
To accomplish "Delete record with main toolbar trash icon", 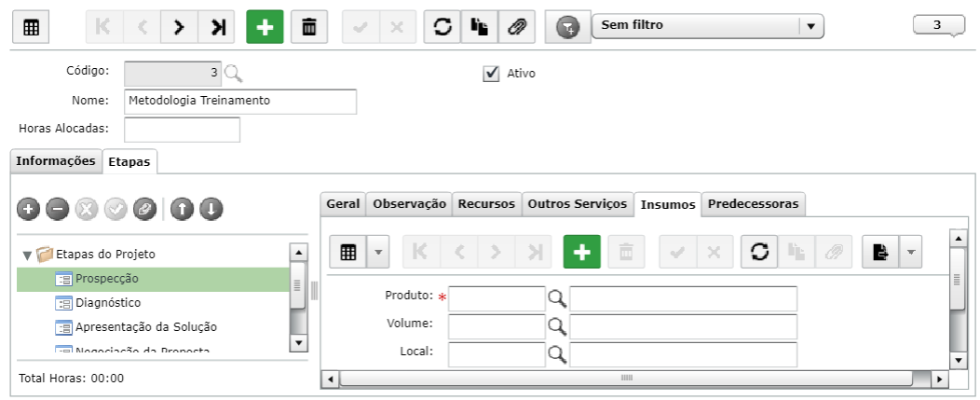I will 309,28.
